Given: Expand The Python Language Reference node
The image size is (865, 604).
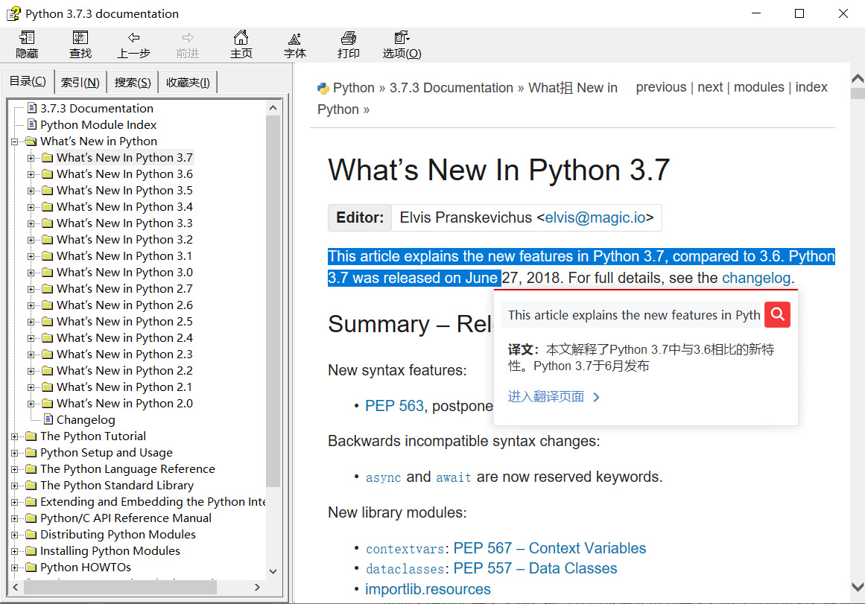Looking at the screenshot, I should tap(14, 469).
